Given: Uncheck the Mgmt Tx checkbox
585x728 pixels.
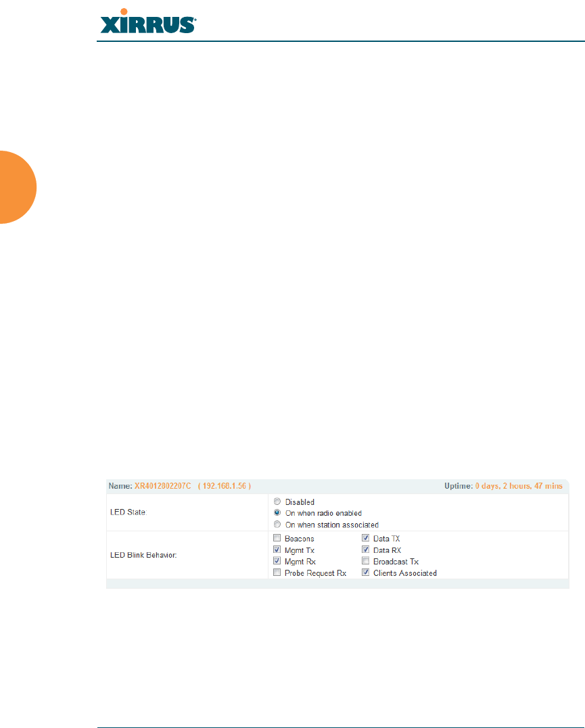Looking at the screenshot, I should 277,550.
